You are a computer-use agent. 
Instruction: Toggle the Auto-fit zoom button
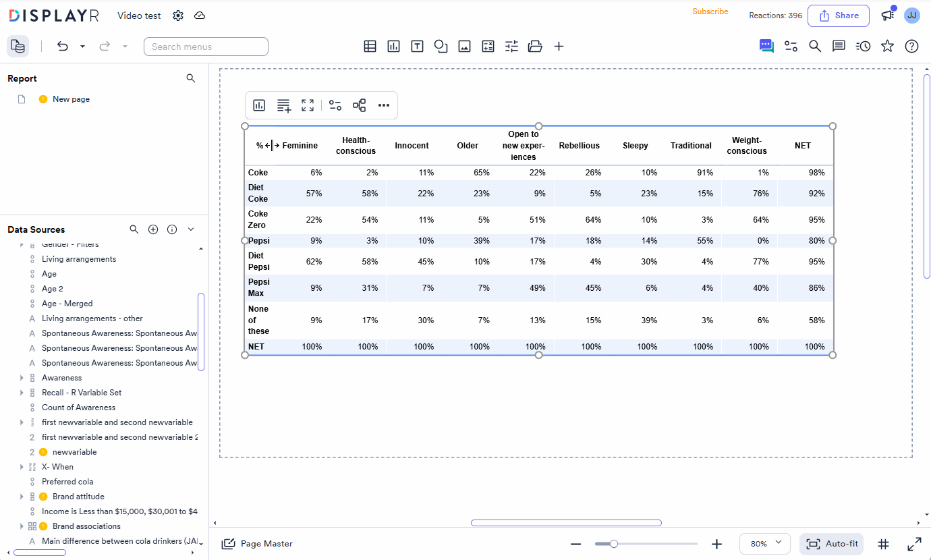pyautogui.click(x=833, y=544)
